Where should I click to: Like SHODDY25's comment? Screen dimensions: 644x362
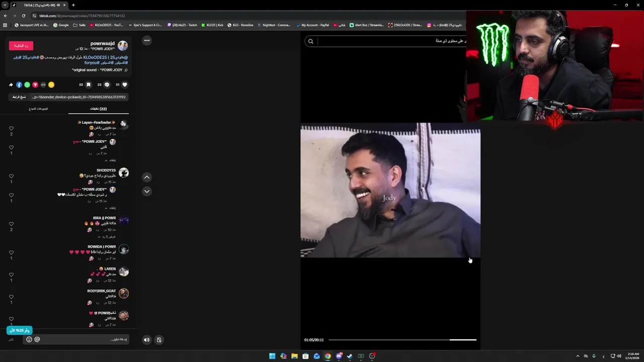coord(11,176)
